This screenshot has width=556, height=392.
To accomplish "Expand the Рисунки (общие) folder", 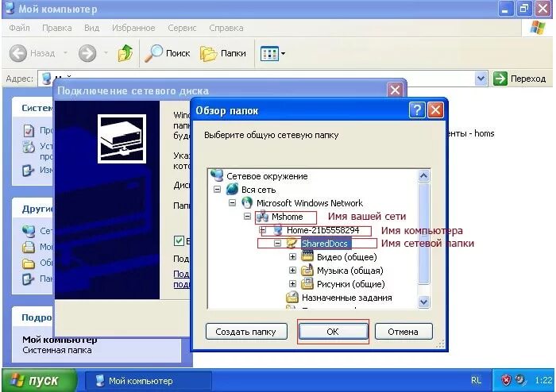I will [x=292, y=283].
